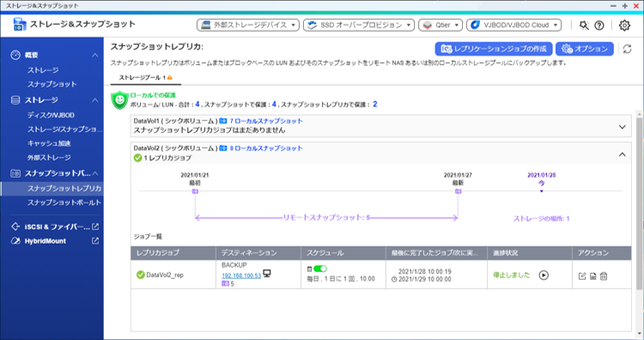Viewport: 644px width, 340px height.
Task: Go to キャッシュ加速 in sidebar
Action: pyautogui.click(x=49, y=143)
